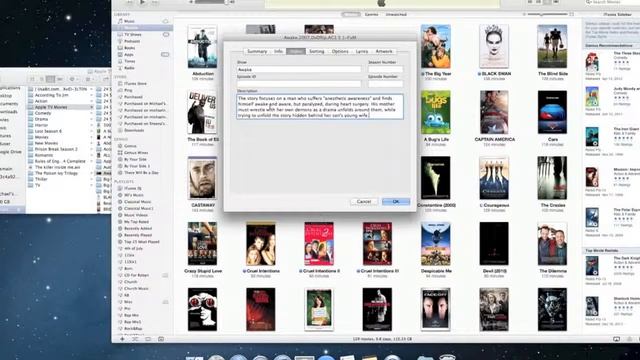This screenshot has height=360, width=640.
Task: Switch Finder to column view
Action: pos(50,79)
